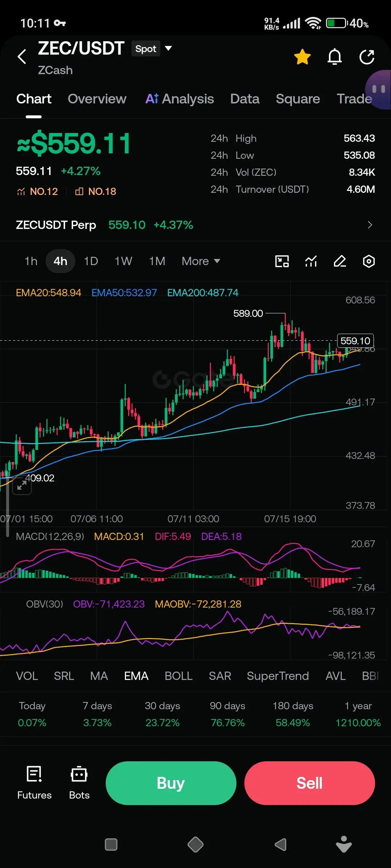Expand chart to fullscreen
Screen dimensions: 391x868
22,485
